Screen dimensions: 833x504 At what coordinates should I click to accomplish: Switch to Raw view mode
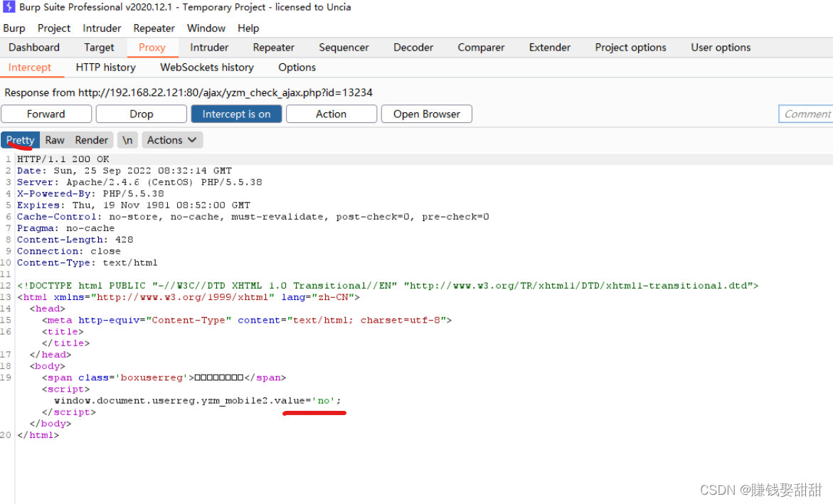coord(55,140)
